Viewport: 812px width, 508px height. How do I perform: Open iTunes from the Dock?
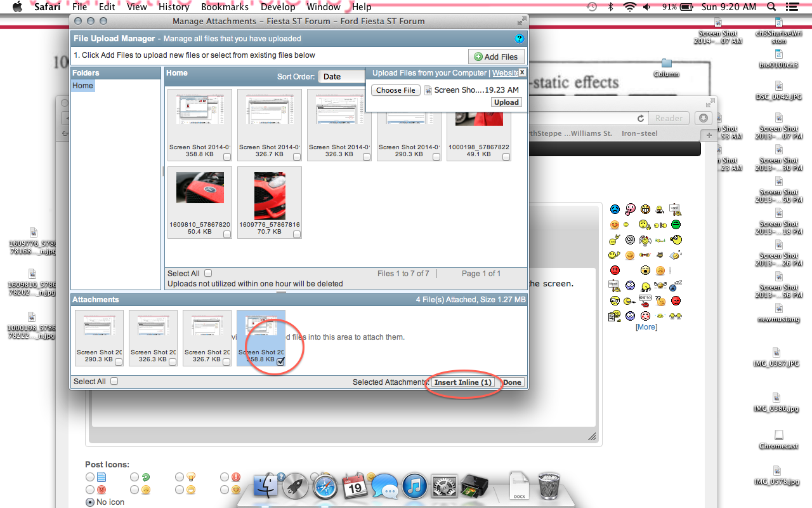(414, 486)
